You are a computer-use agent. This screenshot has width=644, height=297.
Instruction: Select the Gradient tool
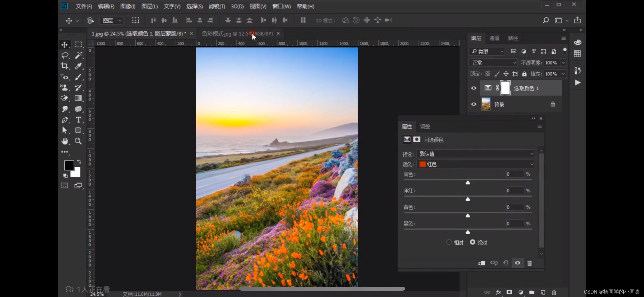point(78,98)
